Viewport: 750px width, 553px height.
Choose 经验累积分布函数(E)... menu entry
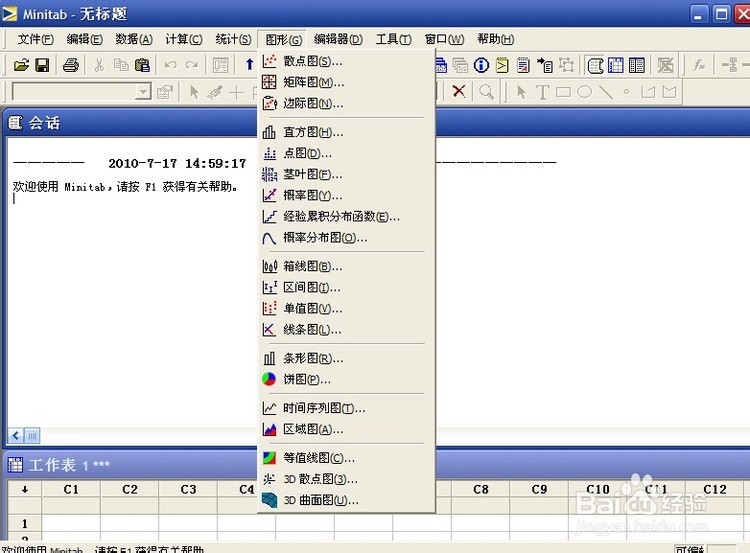346,216
